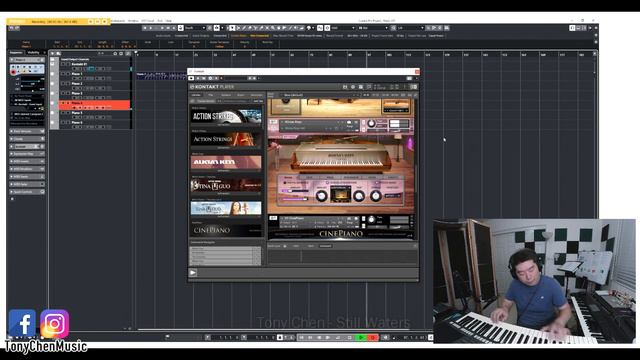Viewport: 640px width, 360px height.
Task: Adjust the Tune knob on Alicia's Keys header
Action: click(371, 124)
